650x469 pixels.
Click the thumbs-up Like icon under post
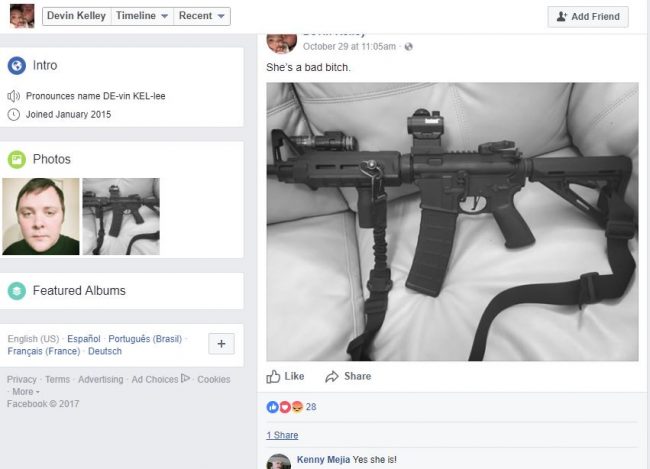tap(273, 377)
